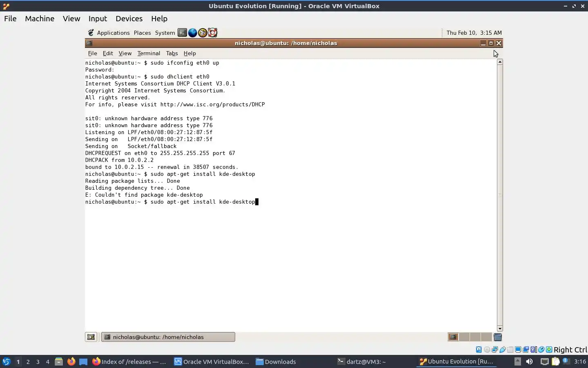This screenshot has width=588, height=368.
Task: Launch the terminal icon in GNOME panel
Action: 182,33
